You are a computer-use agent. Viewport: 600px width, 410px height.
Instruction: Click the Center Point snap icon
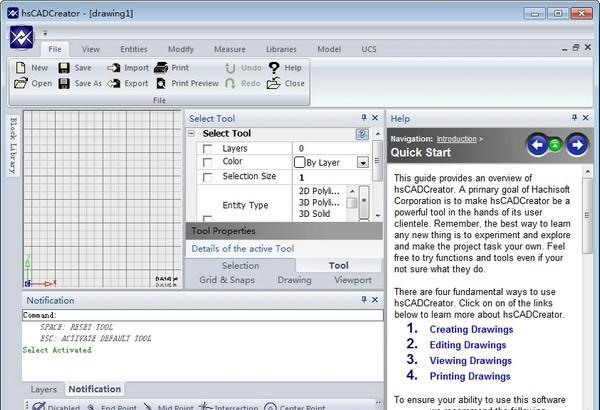(x=270, y=407)
